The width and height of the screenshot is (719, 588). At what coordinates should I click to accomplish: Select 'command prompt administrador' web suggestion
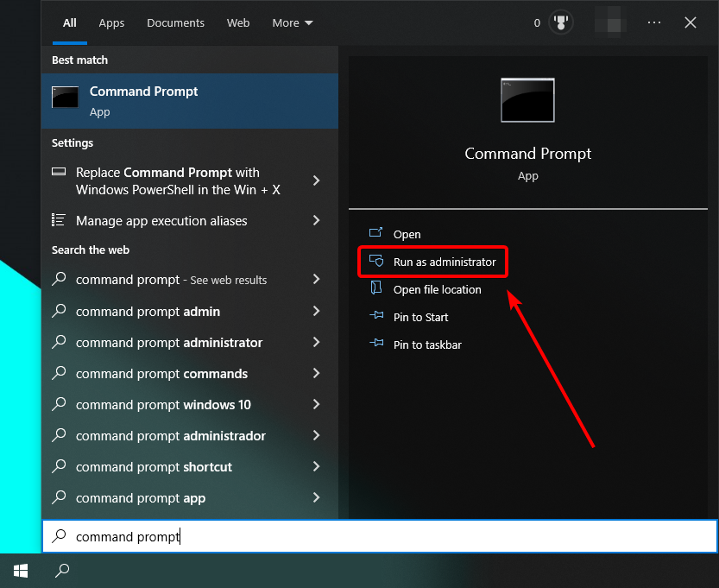pos(190,435)
